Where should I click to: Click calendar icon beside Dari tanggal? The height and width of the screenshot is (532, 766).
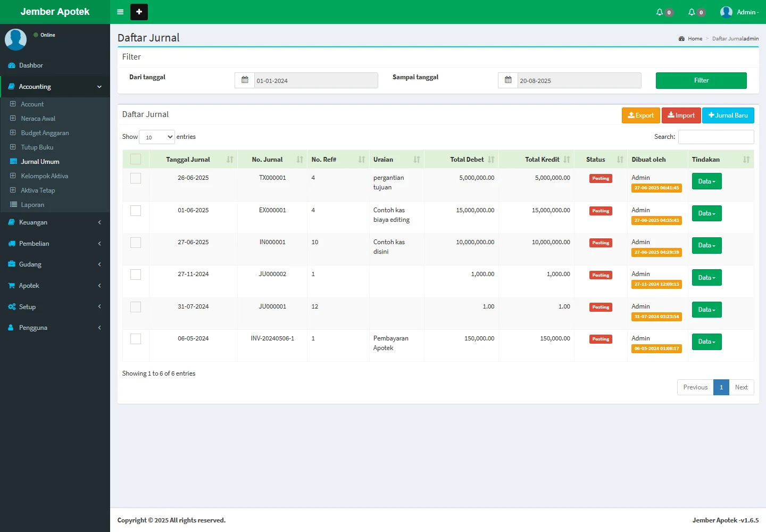click(x=245, y=80)
